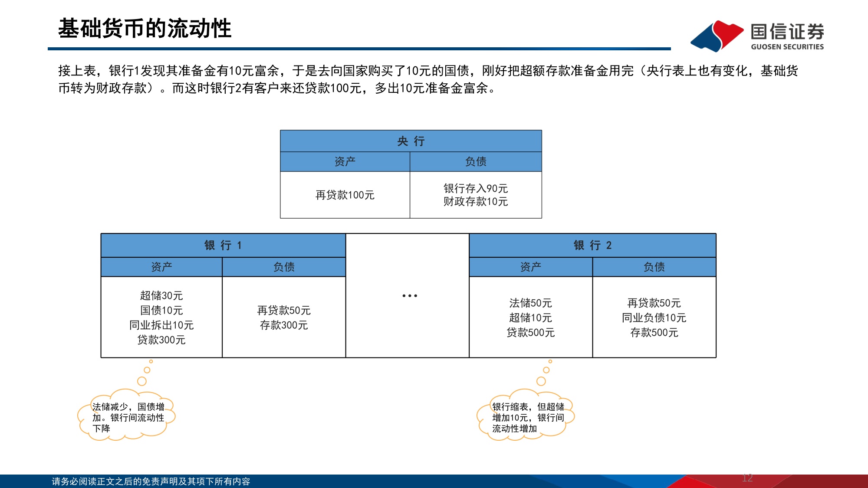The width and height of the screenshot is (868, 488).
Task: Click the intro paragraph starting 接上表
Action: click(428, 79)
